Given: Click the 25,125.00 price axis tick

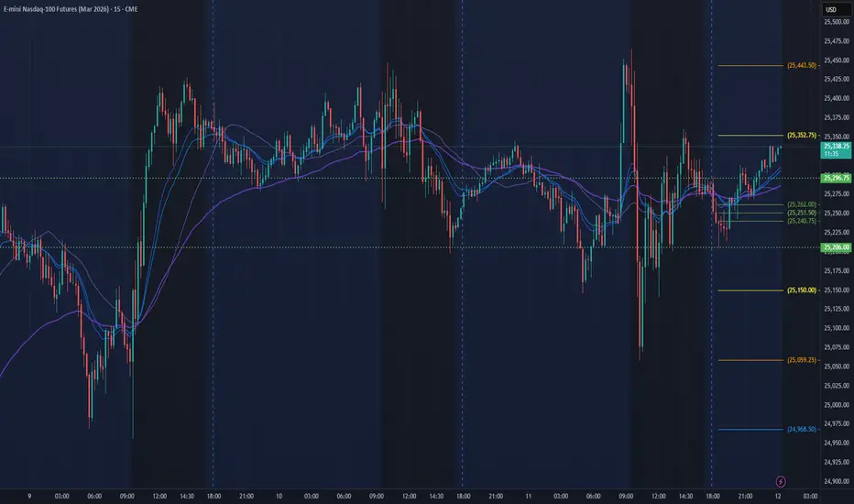Looking at the screenshot, I should [x=837, y=309].
